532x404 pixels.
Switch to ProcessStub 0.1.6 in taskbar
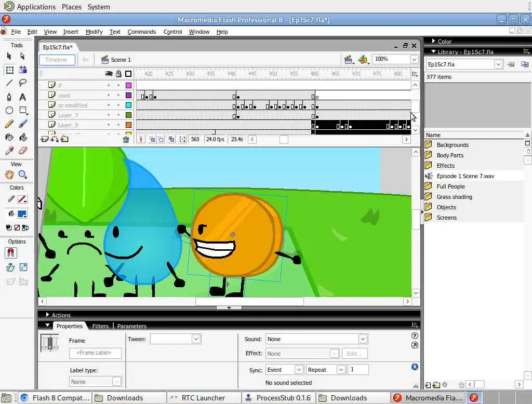point(278,398)
